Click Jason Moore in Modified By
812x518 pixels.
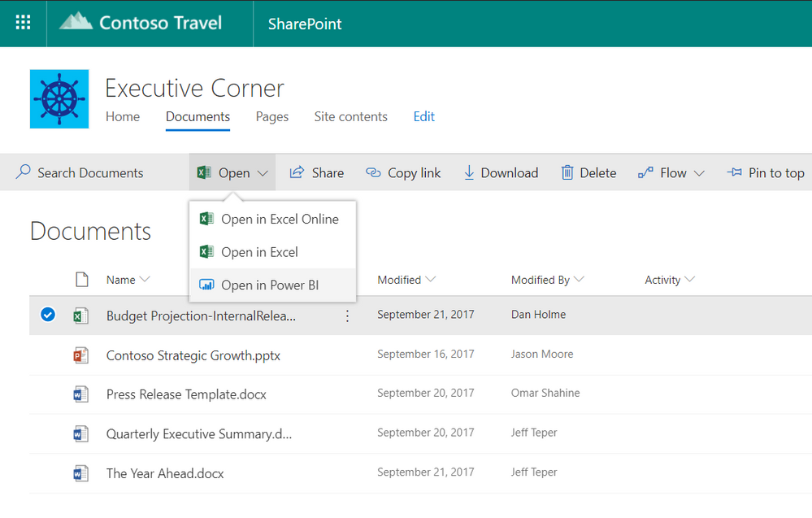click(x=542, y=354)
